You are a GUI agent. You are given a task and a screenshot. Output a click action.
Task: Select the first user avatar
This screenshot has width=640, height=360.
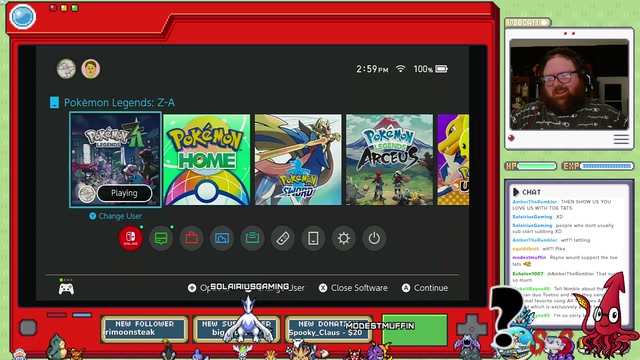tap(66, 69)
